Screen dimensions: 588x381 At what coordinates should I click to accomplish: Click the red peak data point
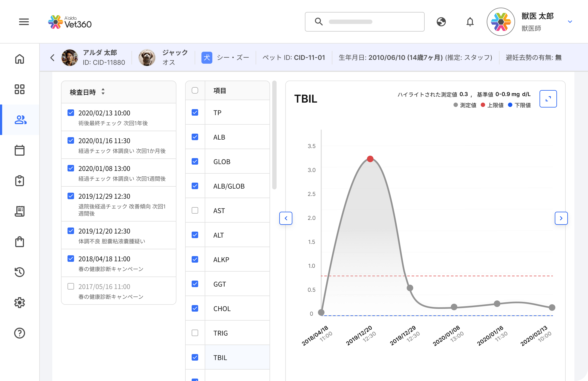pyautogui.click(x=370, y=159)
